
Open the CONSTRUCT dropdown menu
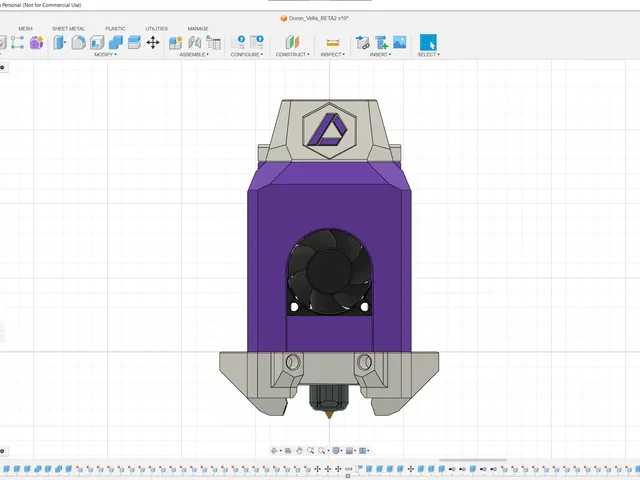(292, 54)
